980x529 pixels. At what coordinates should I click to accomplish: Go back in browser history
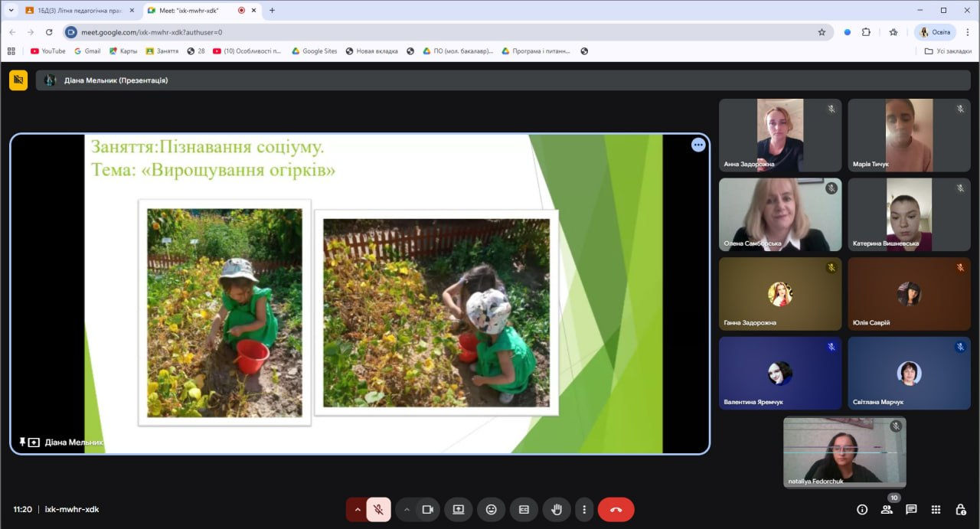12,32
